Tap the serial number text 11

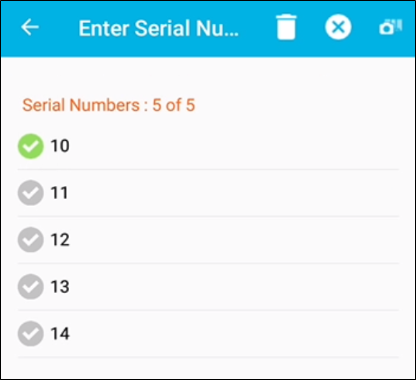coord(59,193)
